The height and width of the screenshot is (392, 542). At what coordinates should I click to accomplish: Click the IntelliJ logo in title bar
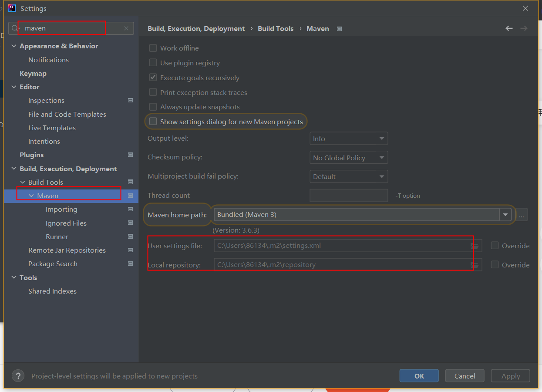12,8
